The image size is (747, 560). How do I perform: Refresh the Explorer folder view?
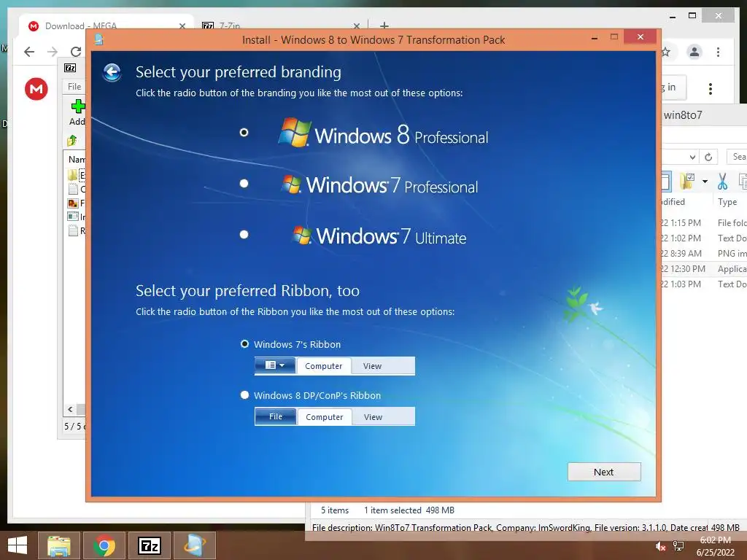coord(708,157)
